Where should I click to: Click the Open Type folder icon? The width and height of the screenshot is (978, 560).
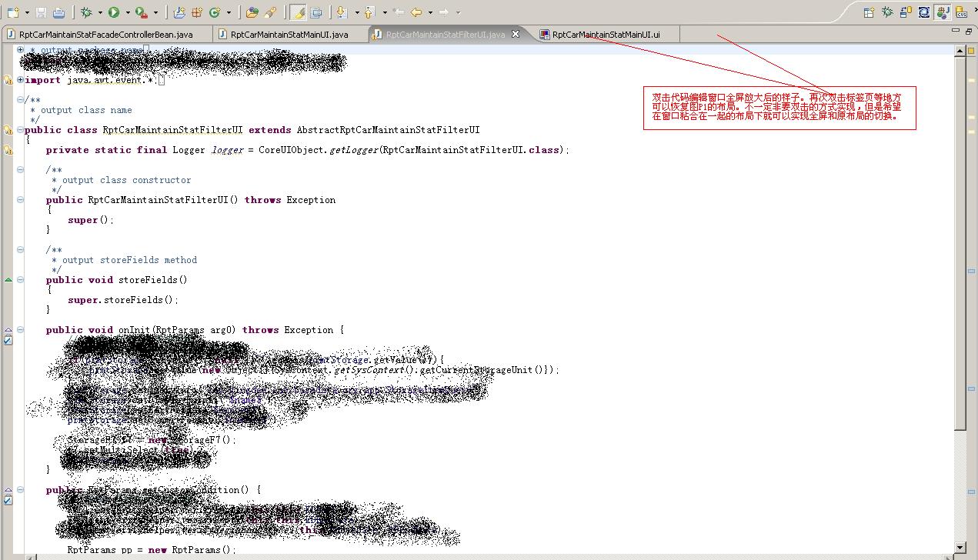pyautogui.click(x=252, y=12)
